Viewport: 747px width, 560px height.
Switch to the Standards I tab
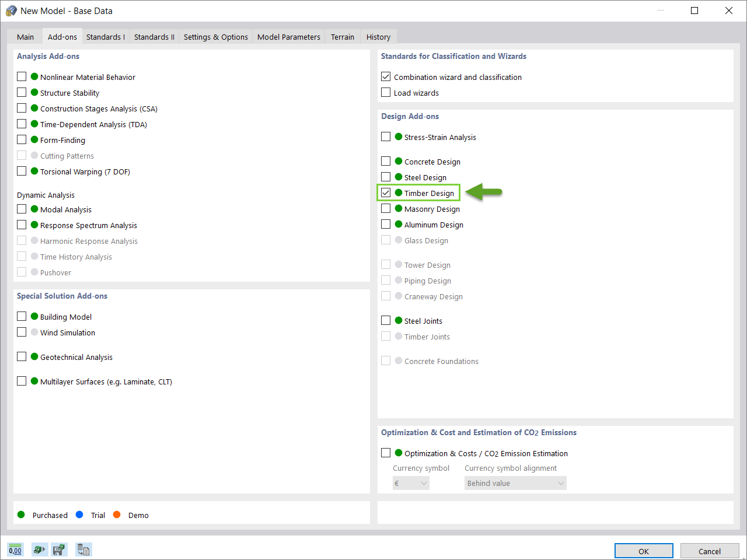coord(105,37)
